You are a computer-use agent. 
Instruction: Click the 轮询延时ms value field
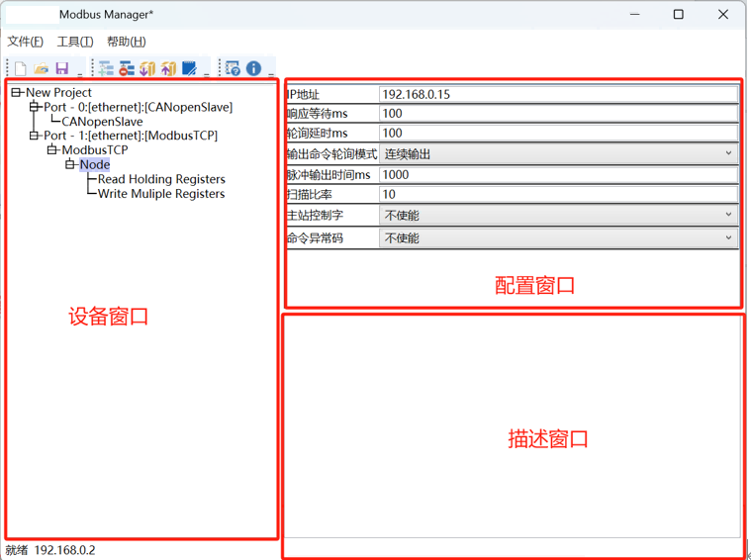558,133
